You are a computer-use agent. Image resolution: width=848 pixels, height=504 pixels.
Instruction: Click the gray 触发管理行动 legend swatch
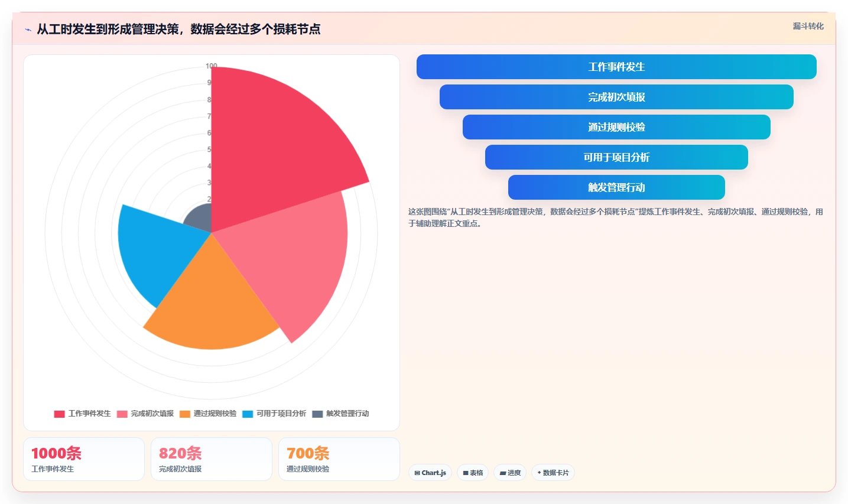[317, 414]
